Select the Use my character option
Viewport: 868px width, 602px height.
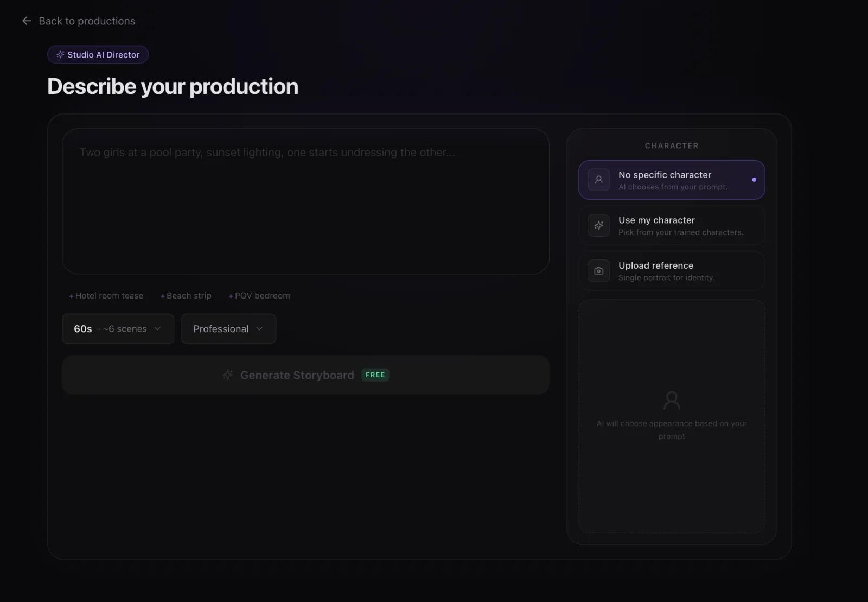[672, 225]
